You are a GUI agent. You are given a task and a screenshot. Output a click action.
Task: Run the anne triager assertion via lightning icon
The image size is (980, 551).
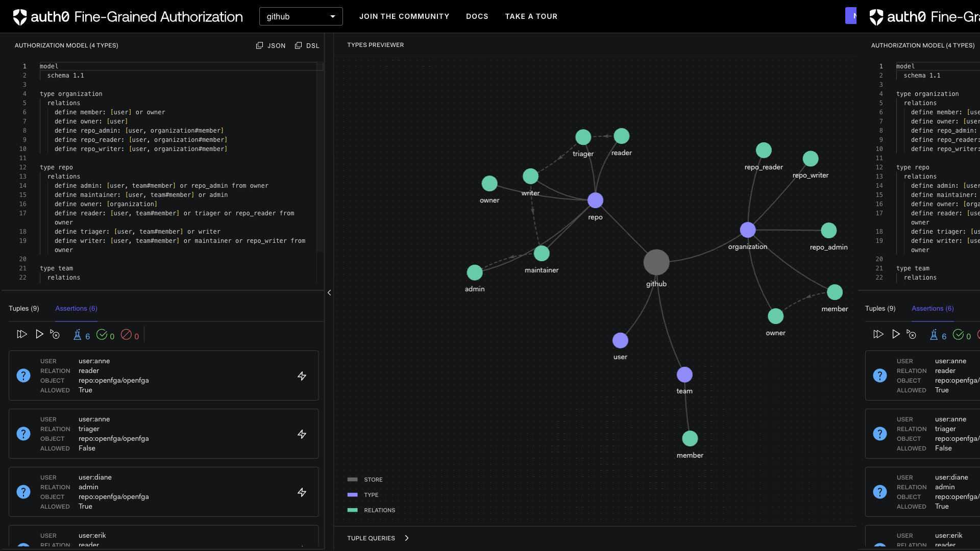[x=302, y=434]
